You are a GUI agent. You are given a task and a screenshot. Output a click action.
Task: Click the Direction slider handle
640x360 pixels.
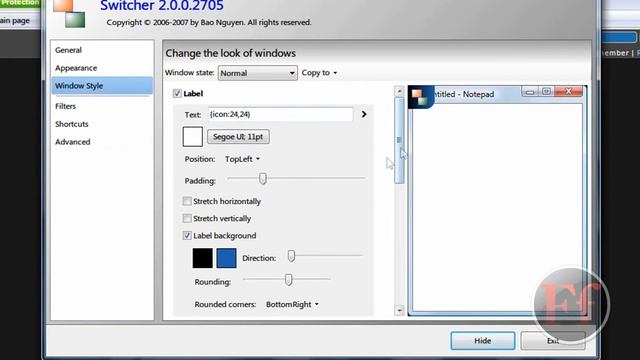[291, 256]
